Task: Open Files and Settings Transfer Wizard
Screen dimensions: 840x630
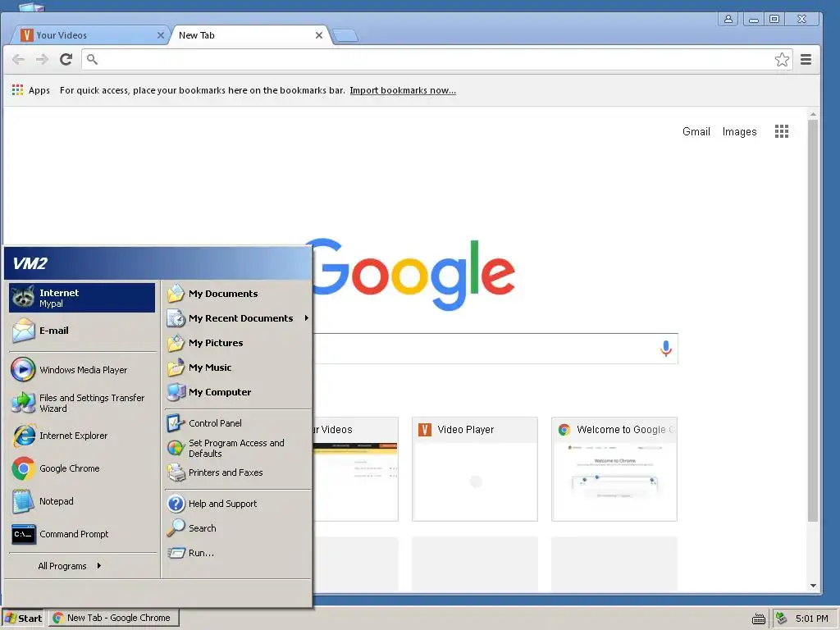Action: point(82,403)
